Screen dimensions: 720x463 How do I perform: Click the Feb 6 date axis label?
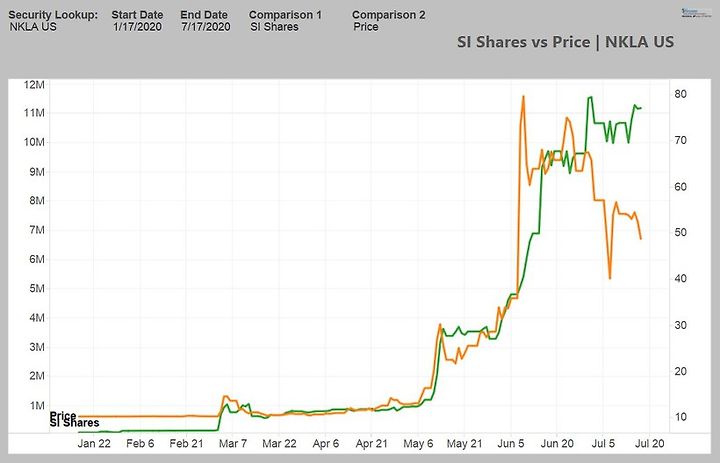(x=140, y=443)
